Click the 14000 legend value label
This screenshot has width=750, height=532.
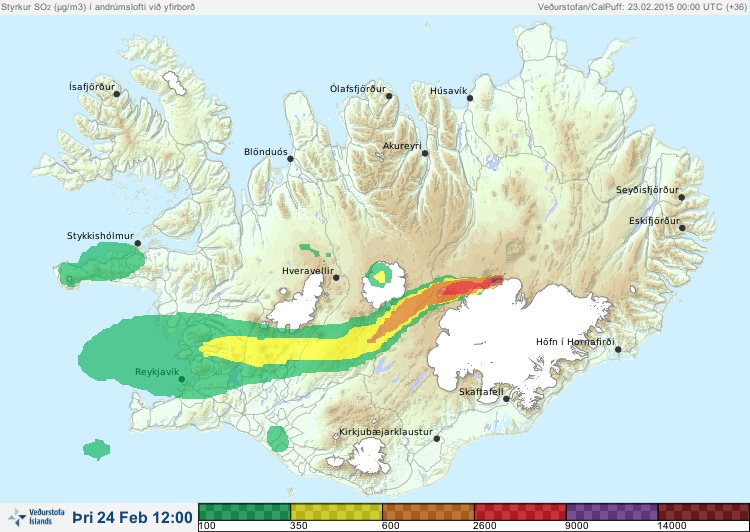(x=672, y=526)
